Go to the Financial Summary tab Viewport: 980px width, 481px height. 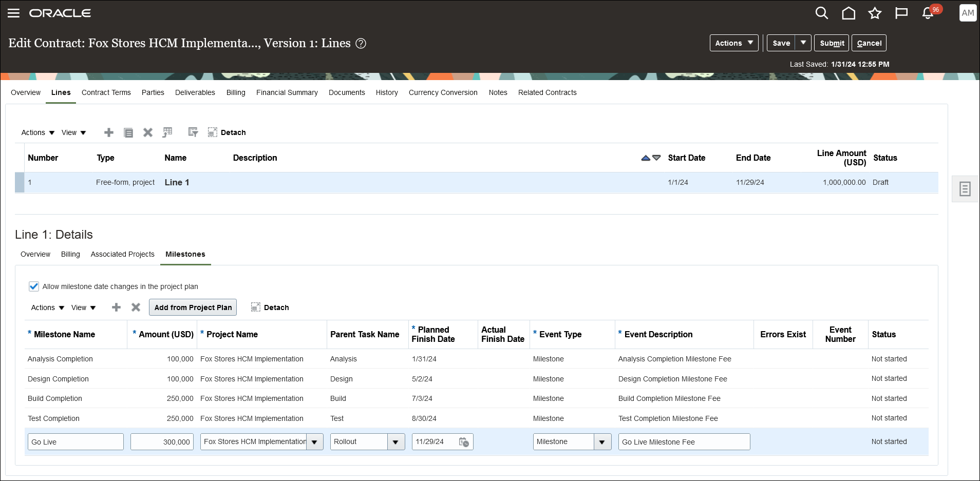click(x=287, y=92)
